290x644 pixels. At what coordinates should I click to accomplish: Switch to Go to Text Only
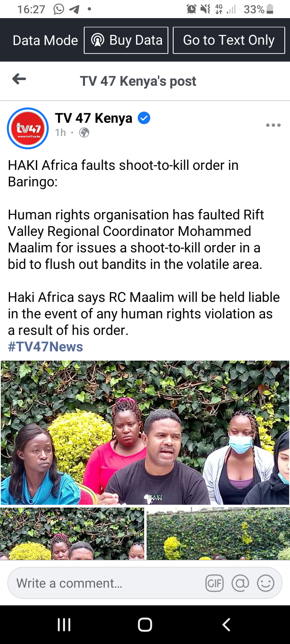(229, 40)
